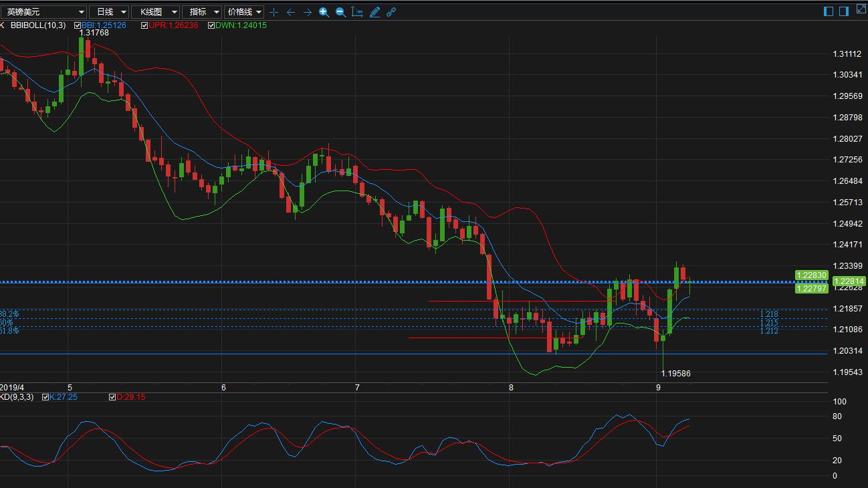Screen dimensions: 868x488
Task: Click the D:29.15 value text
Action: [131, 397]
